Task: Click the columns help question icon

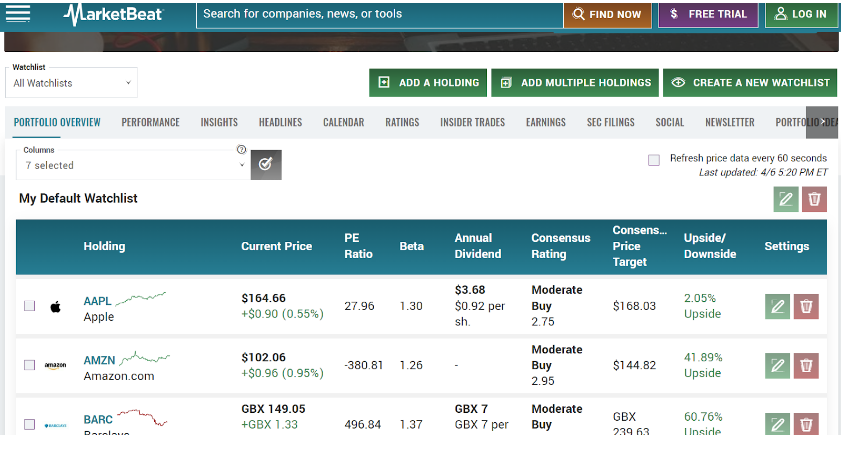Action: [x=241, y=149]
